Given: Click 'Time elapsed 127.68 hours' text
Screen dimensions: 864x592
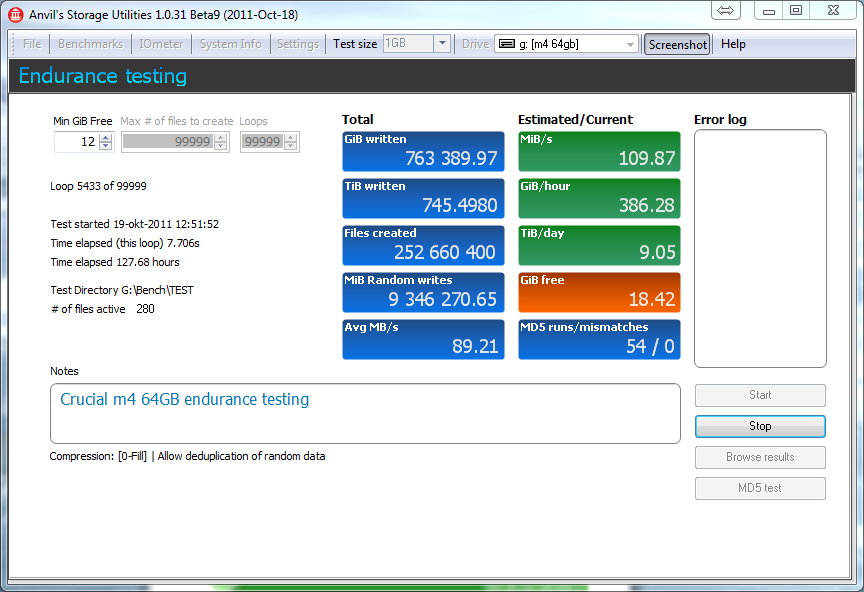Looking at the screenshot, I should 115,262.
